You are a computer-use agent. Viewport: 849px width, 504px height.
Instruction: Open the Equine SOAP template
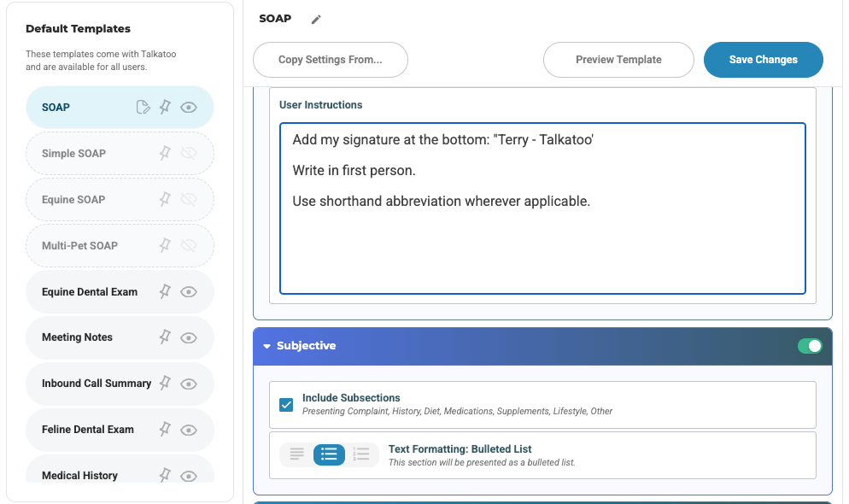tap(120, 199)
